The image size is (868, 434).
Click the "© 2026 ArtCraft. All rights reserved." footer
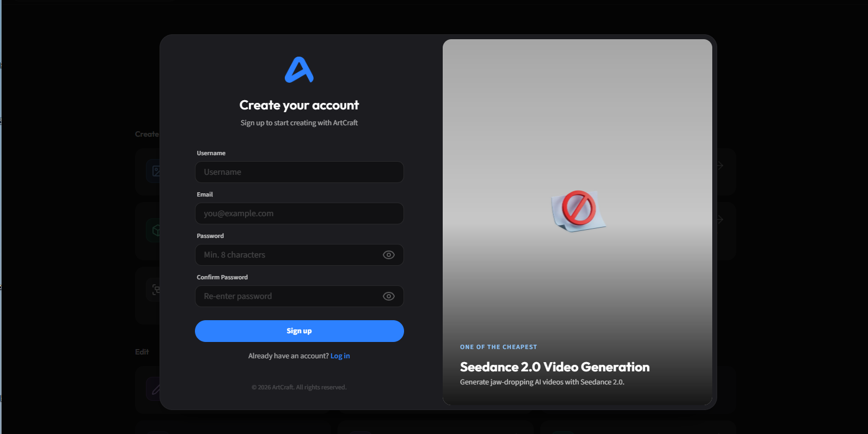[x=299, y=387]
